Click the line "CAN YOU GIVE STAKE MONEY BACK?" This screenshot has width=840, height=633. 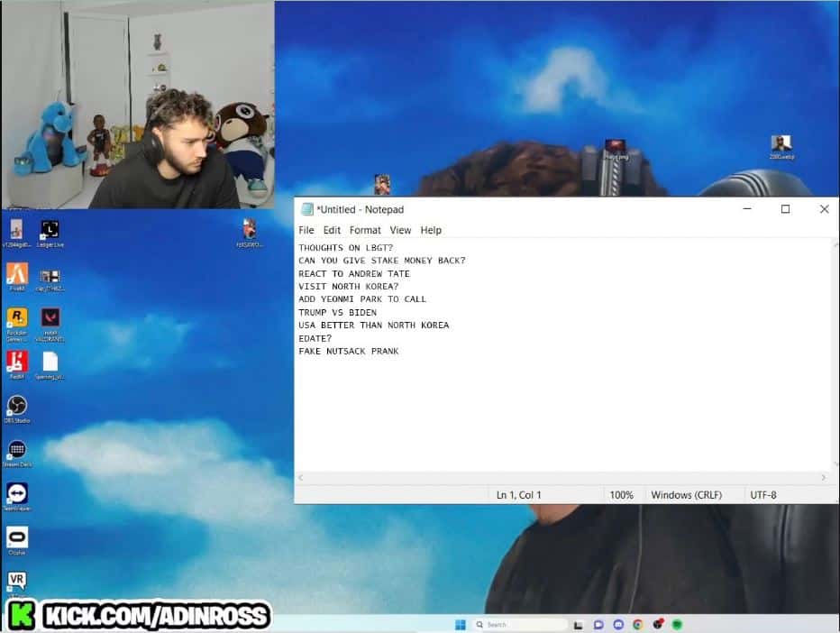click(x=382, y=261)
